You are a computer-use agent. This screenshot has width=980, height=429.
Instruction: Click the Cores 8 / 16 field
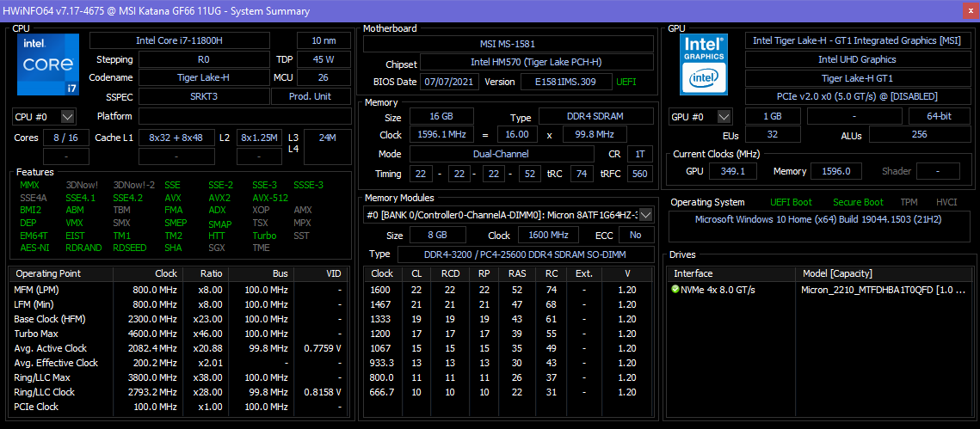pyautogui.click(x=66, y=138)
